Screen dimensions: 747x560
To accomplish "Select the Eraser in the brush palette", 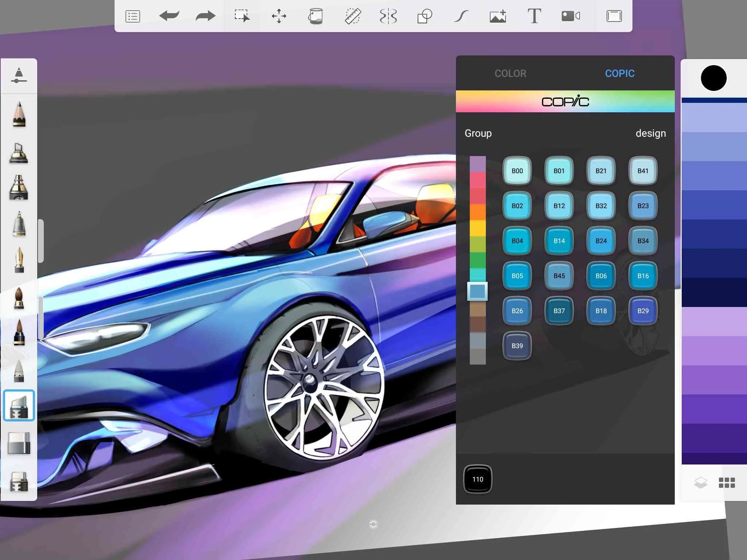I will 19,442.
